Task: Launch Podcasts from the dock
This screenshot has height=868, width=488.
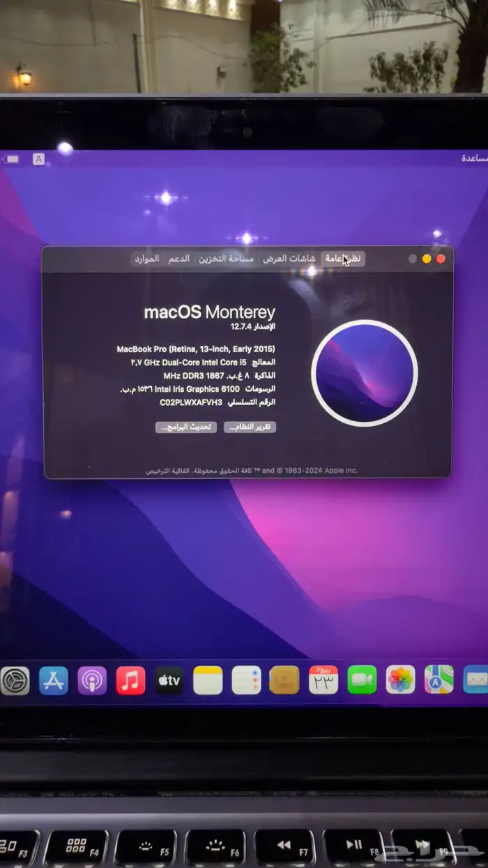Action: pyautogui.click(x=92, y=680)
